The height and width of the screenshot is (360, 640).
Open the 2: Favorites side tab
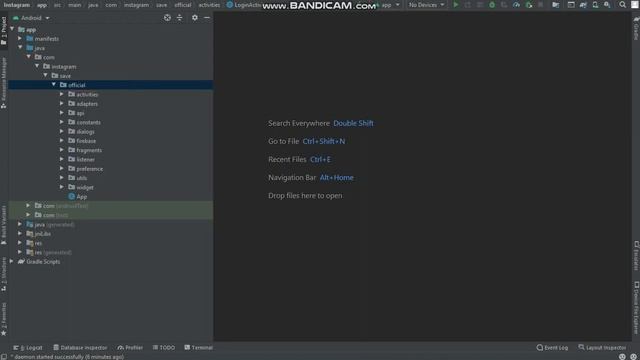tap(4, 318)
